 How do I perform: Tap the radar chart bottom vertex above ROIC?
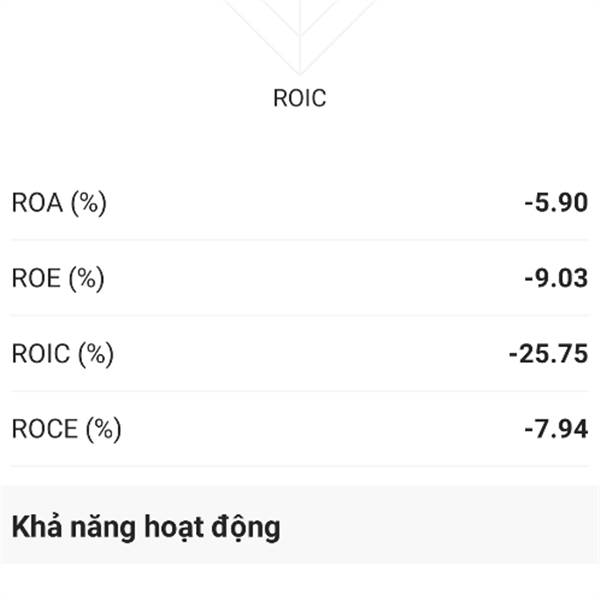click(x=300, y=73)
